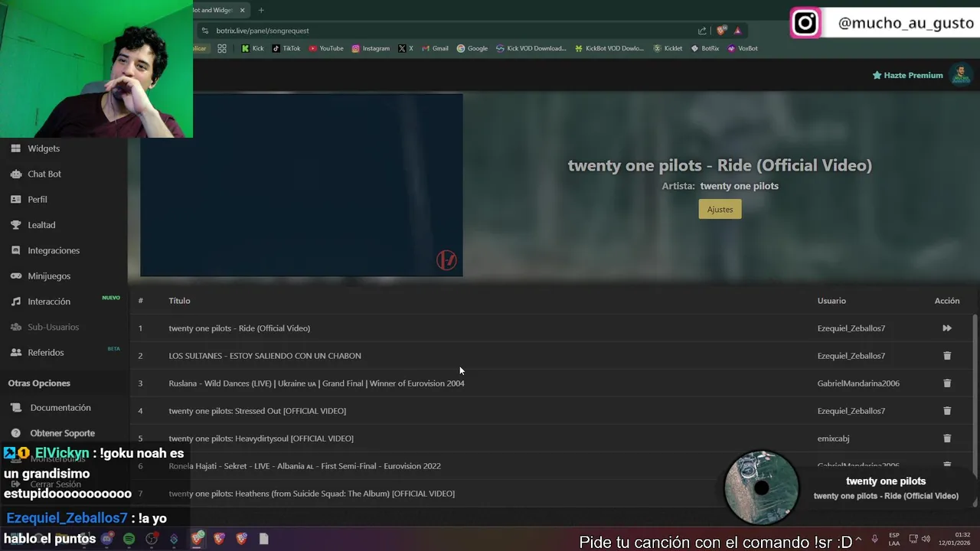Open Google bookmark
The height and width of the screenshot is (551, 980).
pos(472,48)
